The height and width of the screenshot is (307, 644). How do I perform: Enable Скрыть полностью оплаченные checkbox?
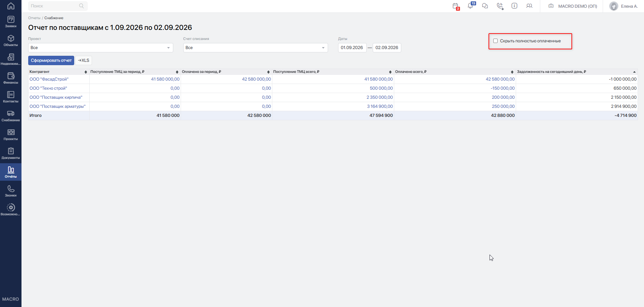click(x=495, y=41)
